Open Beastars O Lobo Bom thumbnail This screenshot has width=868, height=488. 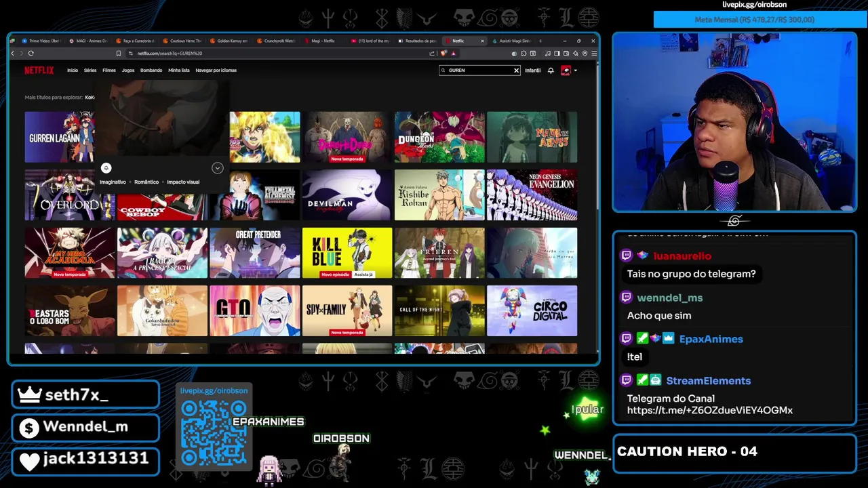pyautogui.click(x=69, y=311)
